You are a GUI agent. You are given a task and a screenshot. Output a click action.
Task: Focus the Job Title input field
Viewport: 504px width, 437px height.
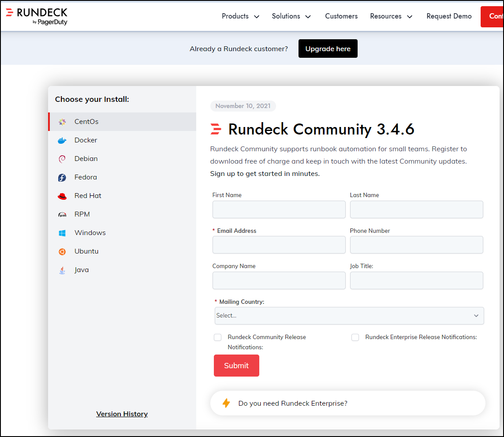(416, 280)
